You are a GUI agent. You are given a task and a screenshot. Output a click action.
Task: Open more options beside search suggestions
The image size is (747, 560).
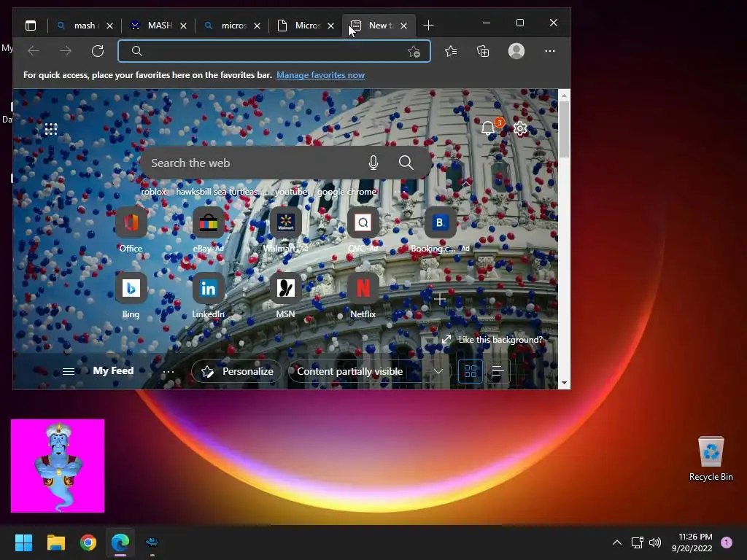coord(399,192)
